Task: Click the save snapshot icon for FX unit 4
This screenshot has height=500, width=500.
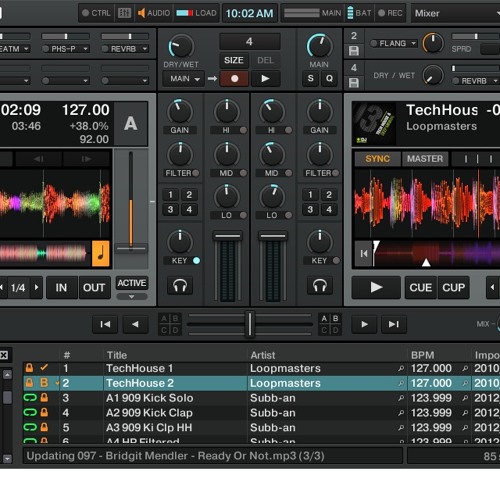Action: point(354,83)
